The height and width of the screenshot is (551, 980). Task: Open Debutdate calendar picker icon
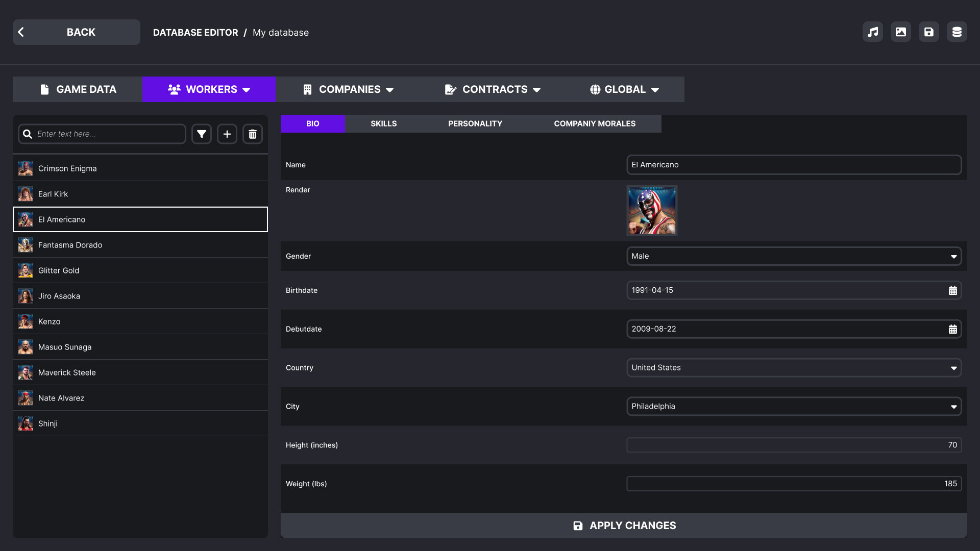pyautogui.click(x=952, y=330)
